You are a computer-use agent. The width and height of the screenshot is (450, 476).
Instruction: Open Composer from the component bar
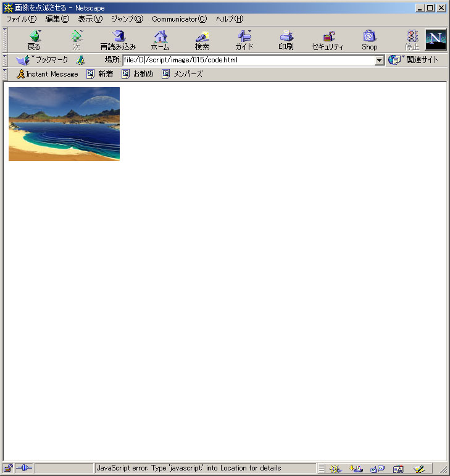[419, 469]
